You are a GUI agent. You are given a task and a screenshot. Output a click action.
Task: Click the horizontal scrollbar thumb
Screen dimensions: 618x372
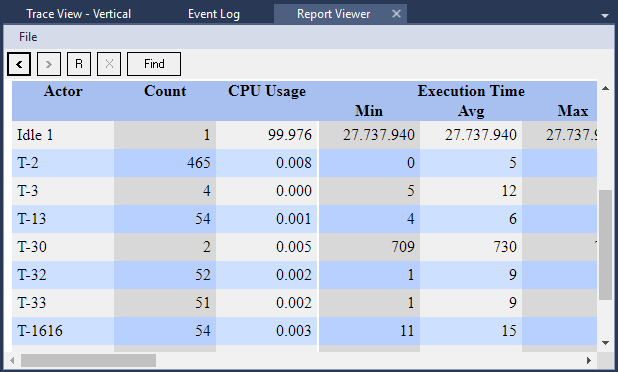88,360
